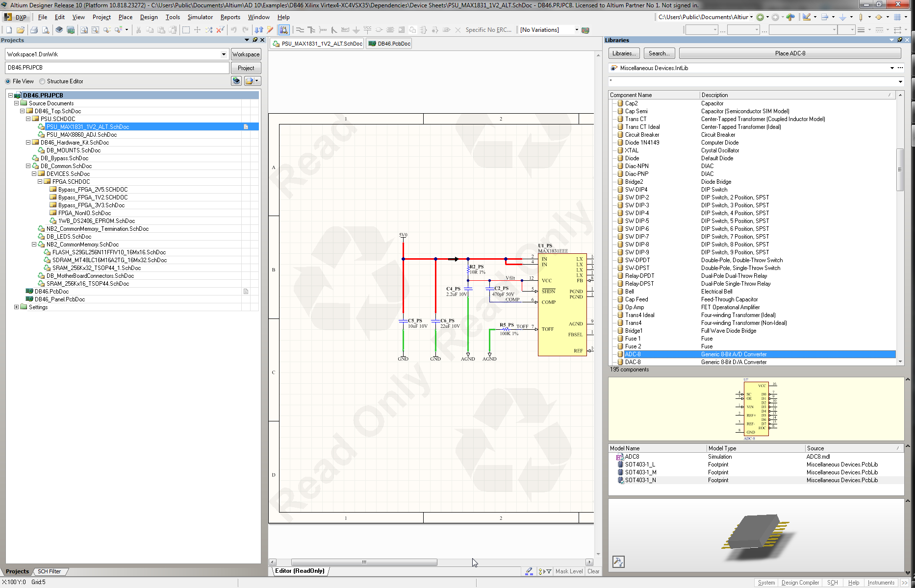Open the Simulator menu
The height and width of the screenshot is (588, 915).
(200, 17)
